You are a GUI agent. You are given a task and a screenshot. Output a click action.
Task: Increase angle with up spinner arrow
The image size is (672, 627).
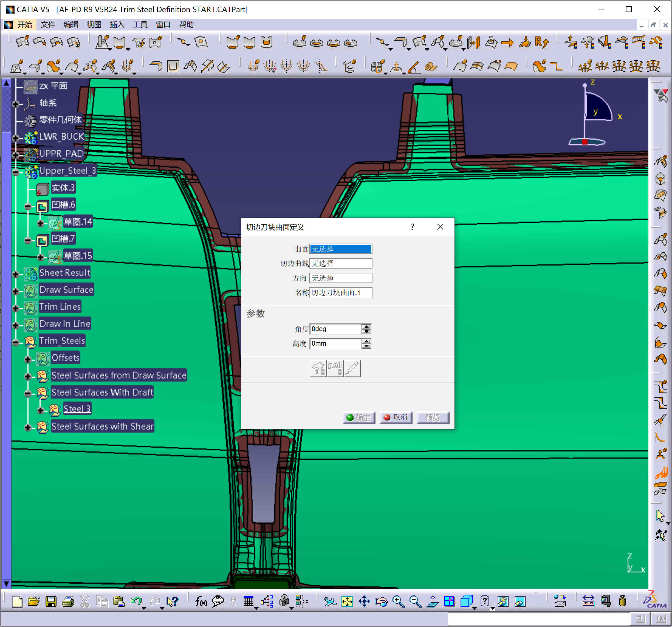(366, 327)
